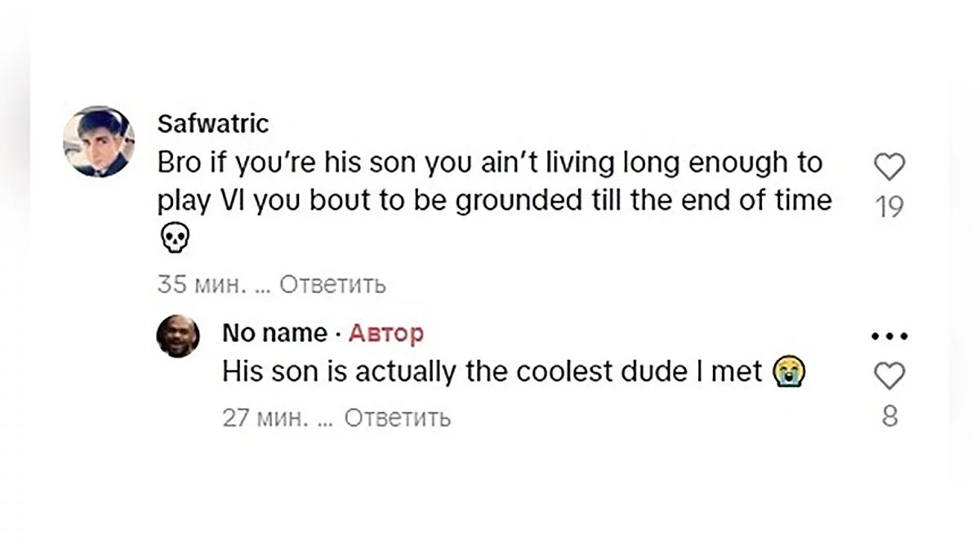
Task: Like the No name reply with its heart
Action: click(x=889, y=376)
